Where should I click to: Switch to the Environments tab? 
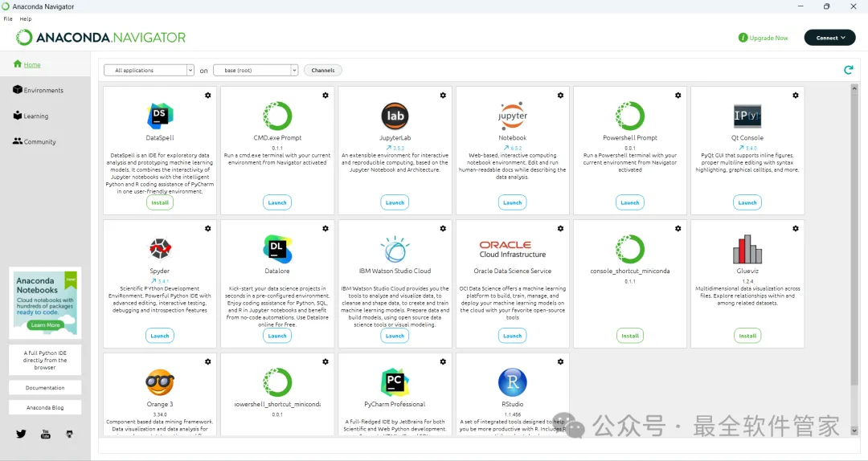pos(39,90)
